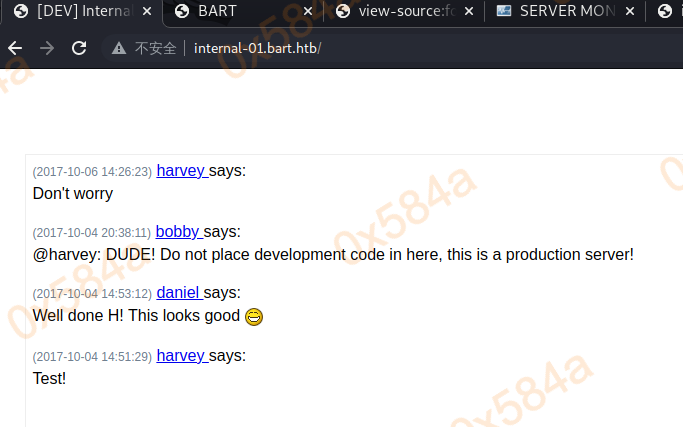Click the globe favicon on BART tab
Viewport: 683px width, 427px height.
182,12
